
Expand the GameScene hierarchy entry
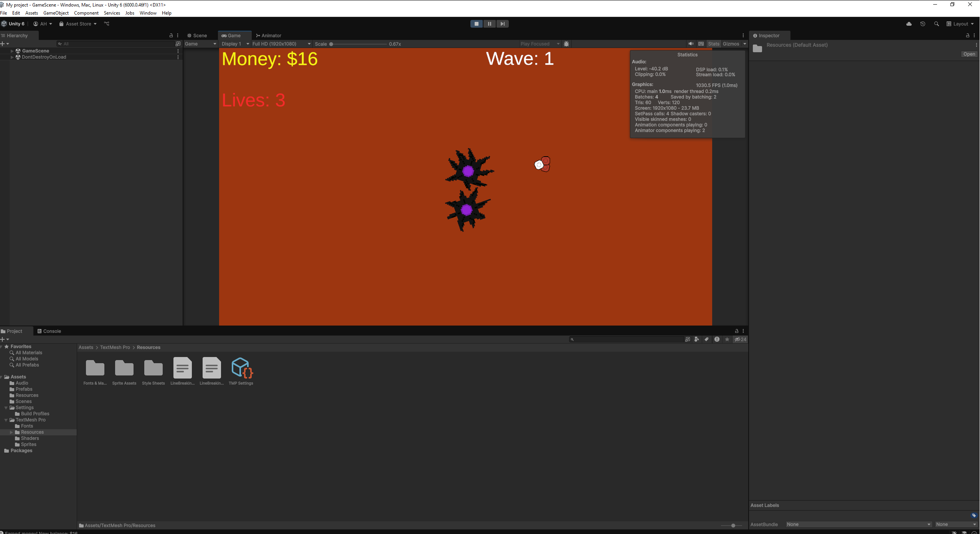coord(12,51)
